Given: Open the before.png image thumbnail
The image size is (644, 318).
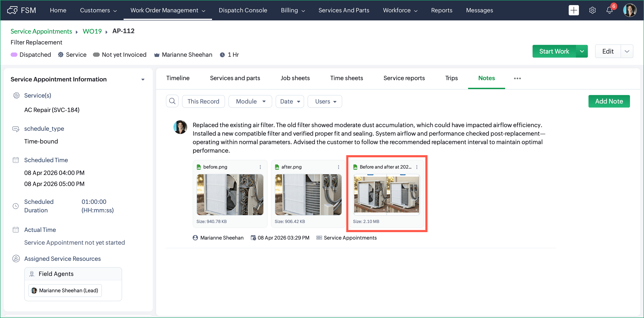Looking at the screenshot, I should pos(230,194).
